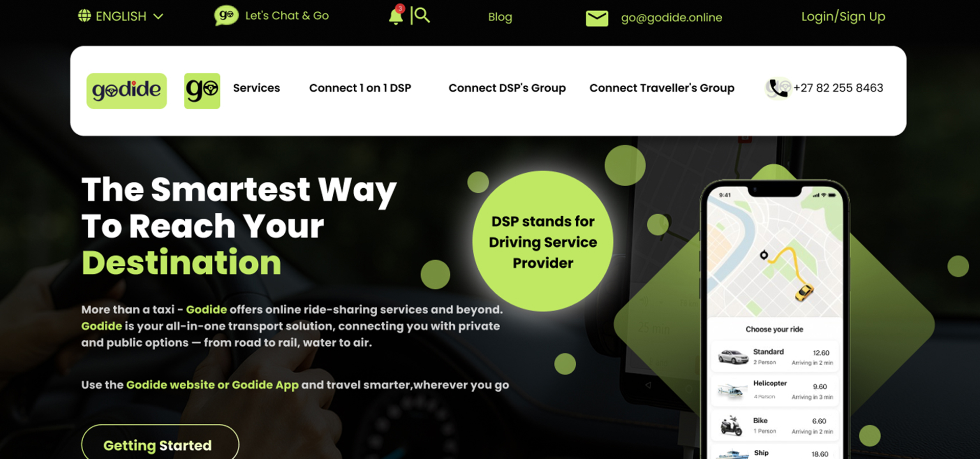
Task: Open Connect Traveller's Group menu item
Action: 661,88
